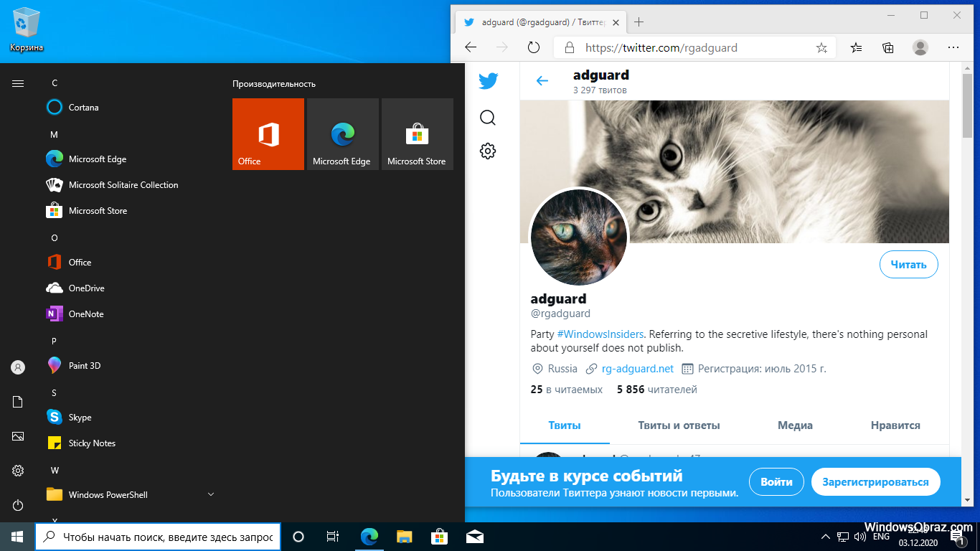Open Edge profile avatar icon
Image resolution: width=980 pixels, height=551 pixels.
[x=920, y=47]
